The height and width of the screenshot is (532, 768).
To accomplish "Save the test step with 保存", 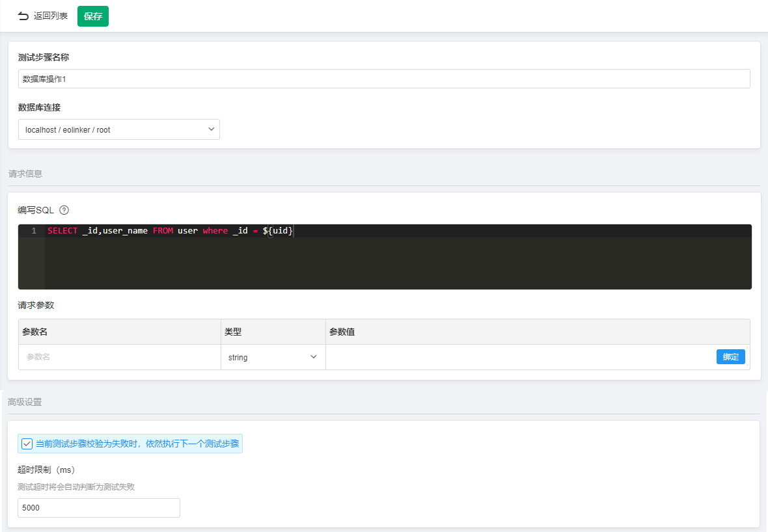I will click(93, 16).
